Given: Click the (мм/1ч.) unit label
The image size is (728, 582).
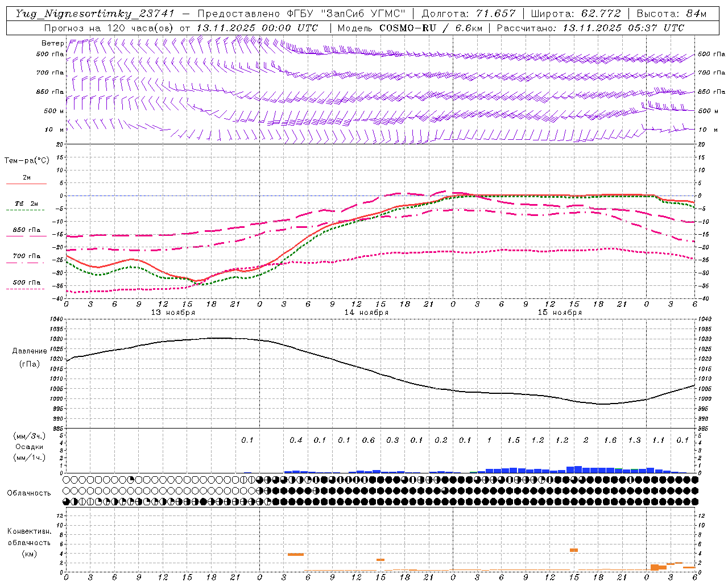Looking at the screenshot, I should [30, 458].
